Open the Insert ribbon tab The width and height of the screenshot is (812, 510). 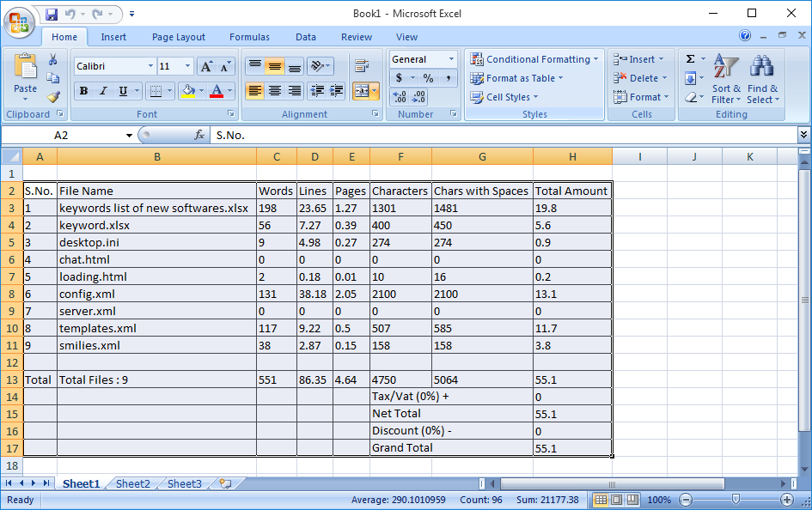[113, 37]
